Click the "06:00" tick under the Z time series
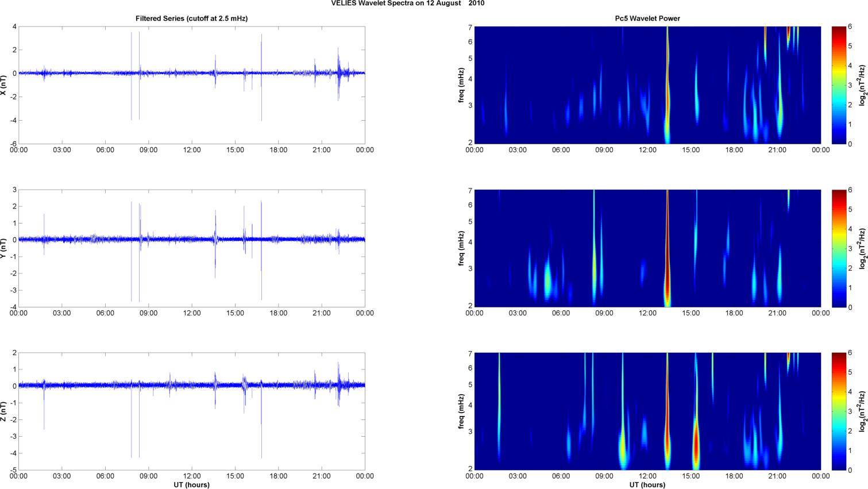The width and height of the screenshot is (868, 489). point(105,476)
